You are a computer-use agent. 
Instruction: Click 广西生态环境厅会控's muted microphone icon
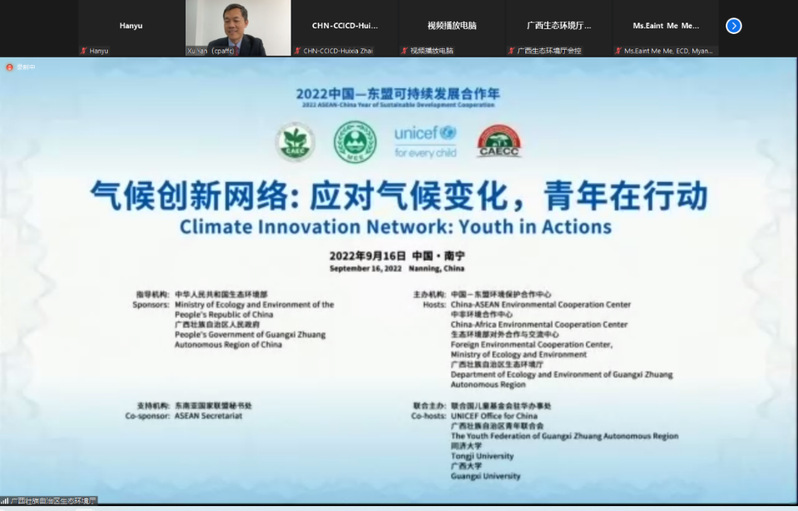pos(511,50)
